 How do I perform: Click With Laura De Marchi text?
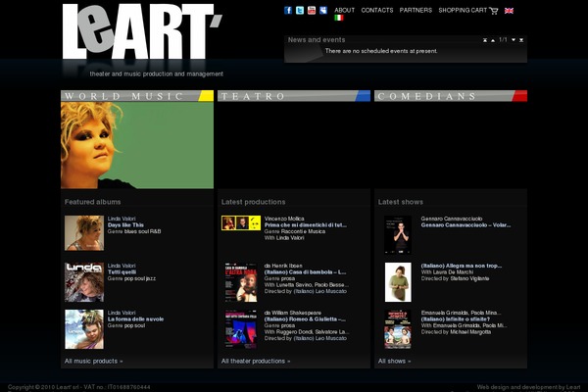[x=448, y=272]
